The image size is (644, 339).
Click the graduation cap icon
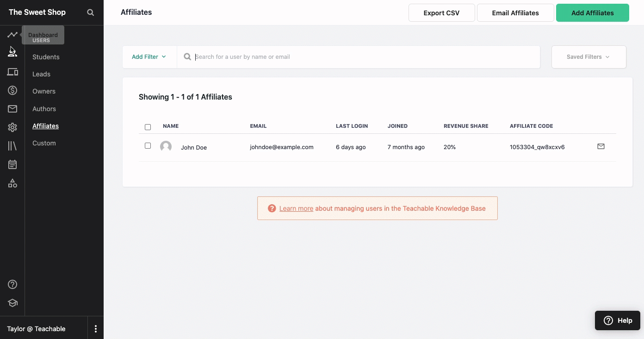pyautogui.click(x=12, y=303)
